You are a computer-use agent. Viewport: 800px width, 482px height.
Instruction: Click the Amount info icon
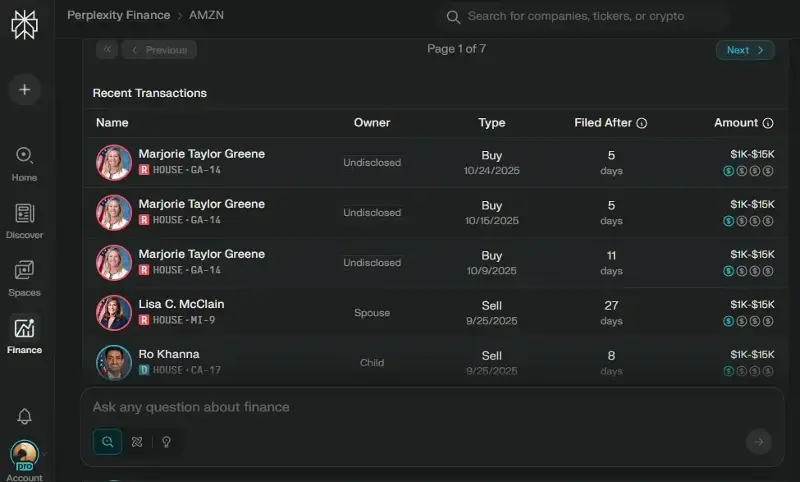coord(768,123)
